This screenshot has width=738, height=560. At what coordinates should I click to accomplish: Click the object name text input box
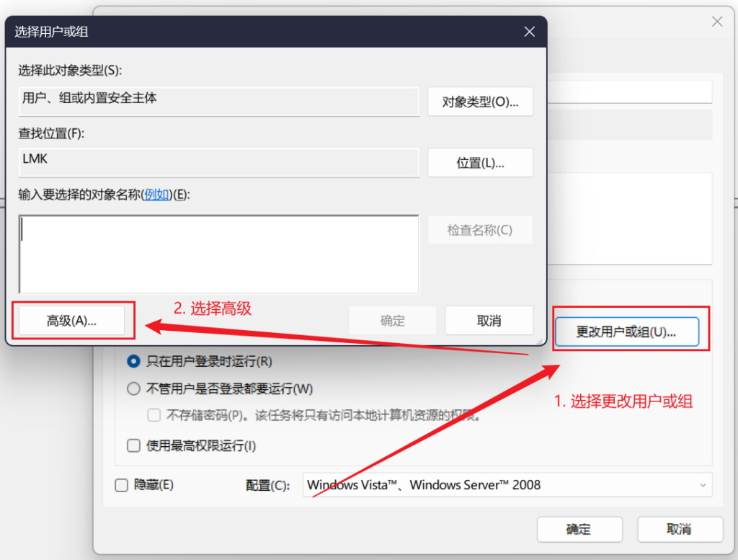tap(218, 254)
